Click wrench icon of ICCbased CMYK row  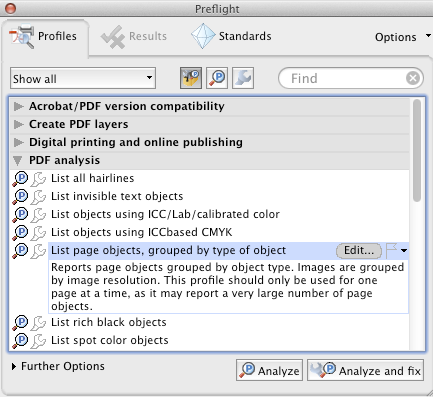(x=38, y=233)
